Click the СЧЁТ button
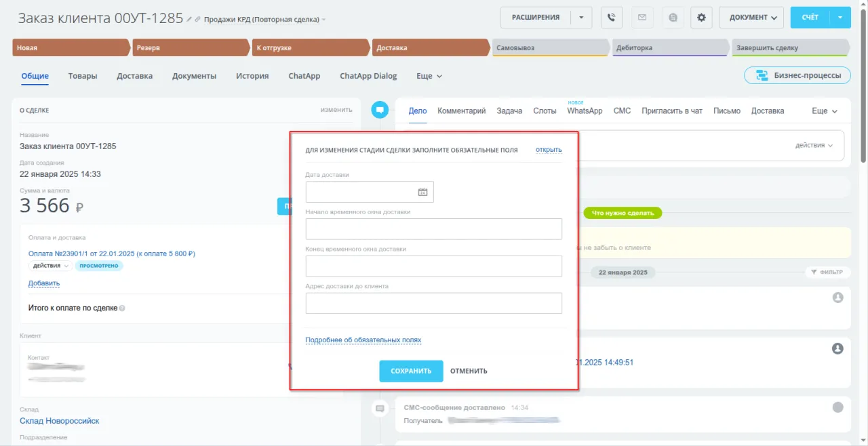 (x=810, y=18)
